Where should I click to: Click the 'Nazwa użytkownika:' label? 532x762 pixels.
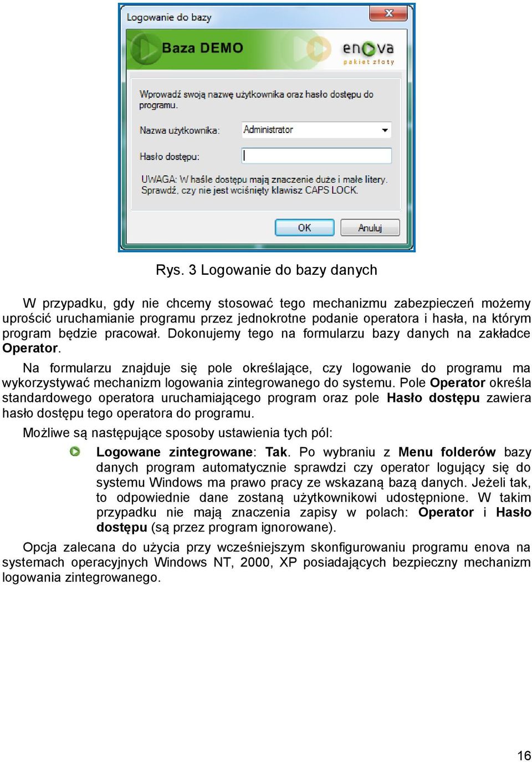click(180, 131)
